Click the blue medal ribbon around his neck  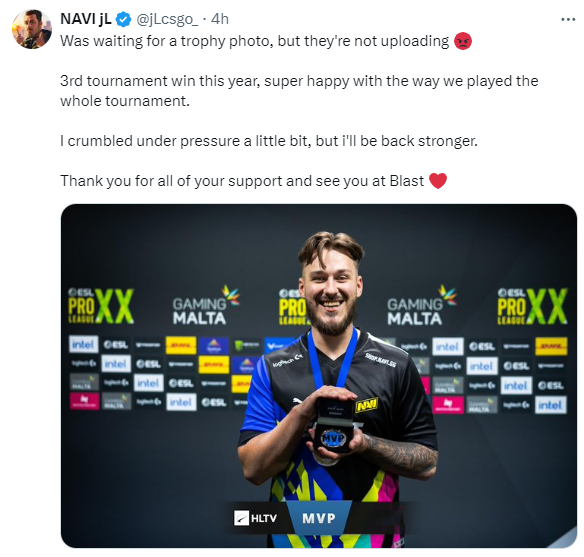(331, 359)
